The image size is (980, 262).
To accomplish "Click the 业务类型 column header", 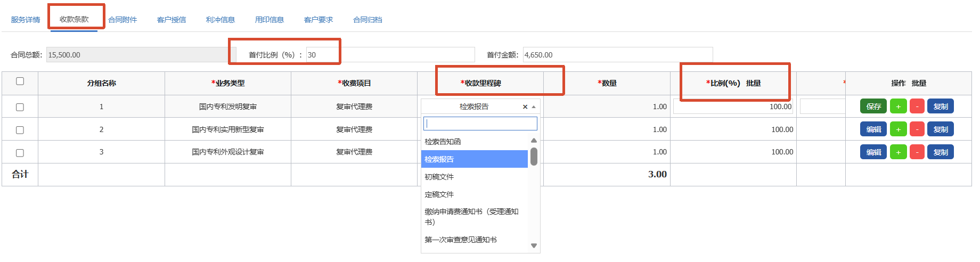I will coord(228,83).
